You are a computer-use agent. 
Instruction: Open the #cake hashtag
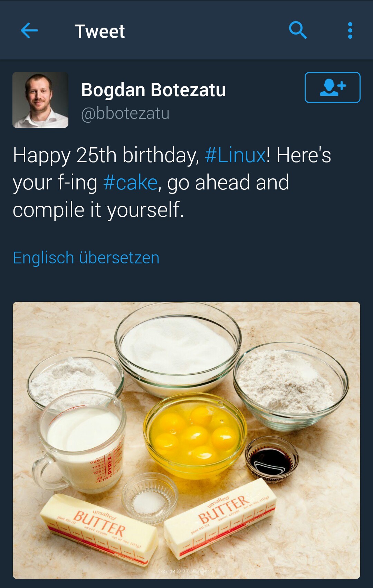click(131, 183)
